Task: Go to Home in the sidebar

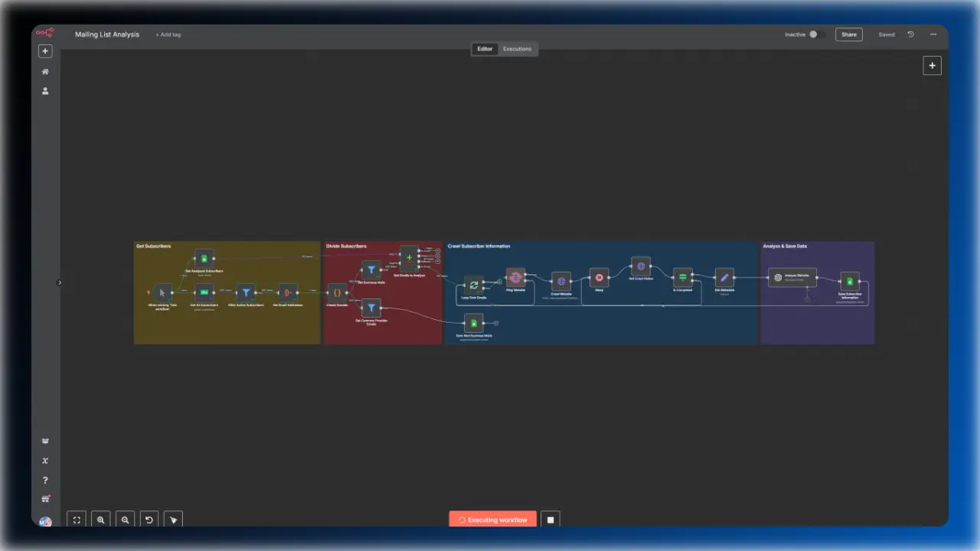Action: coord(45,71)
